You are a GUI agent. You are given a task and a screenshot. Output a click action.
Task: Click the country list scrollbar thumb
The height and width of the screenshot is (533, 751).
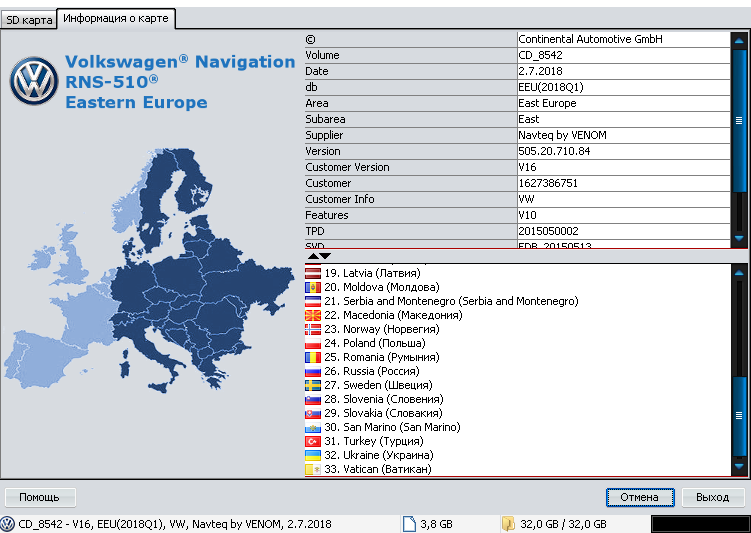(739, 415)
